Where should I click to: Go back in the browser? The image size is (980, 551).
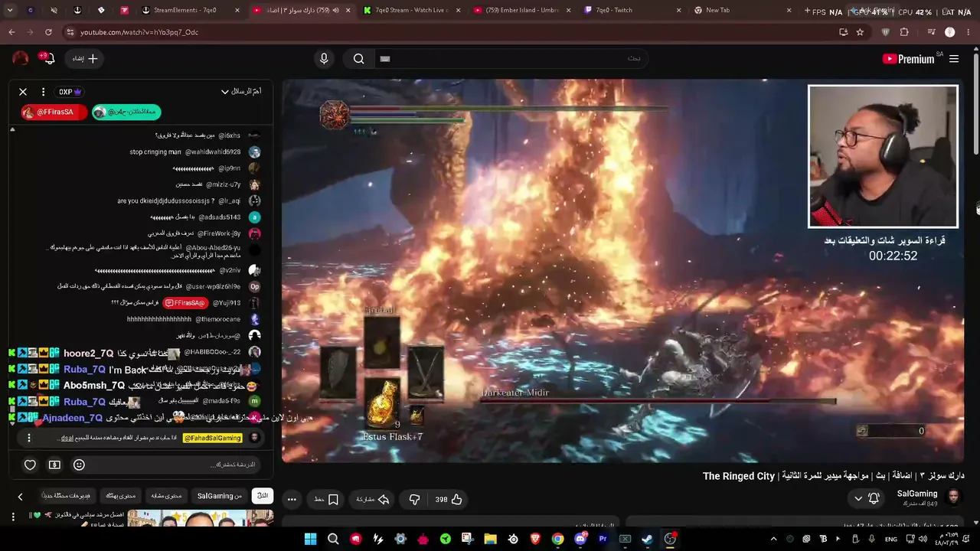11,32
